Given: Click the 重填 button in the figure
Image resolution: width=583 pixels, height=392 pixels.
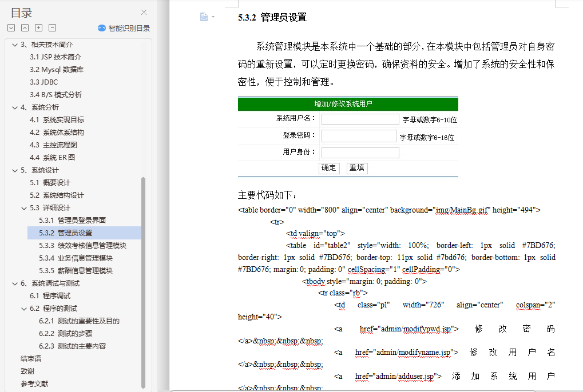Looking at the screenshot, I should click(357, 168).
